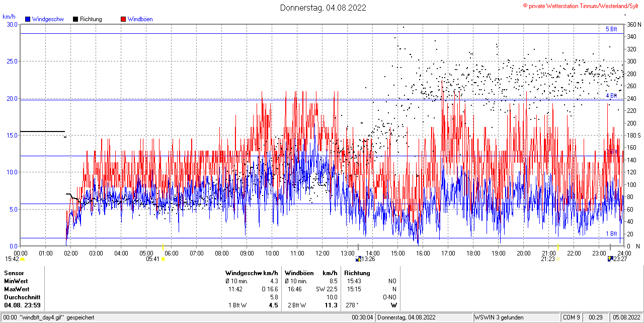The width and height of the screenshot is (644, 323).
Task: Click the 00:29 status bar entry
Action: pos(596,318)
